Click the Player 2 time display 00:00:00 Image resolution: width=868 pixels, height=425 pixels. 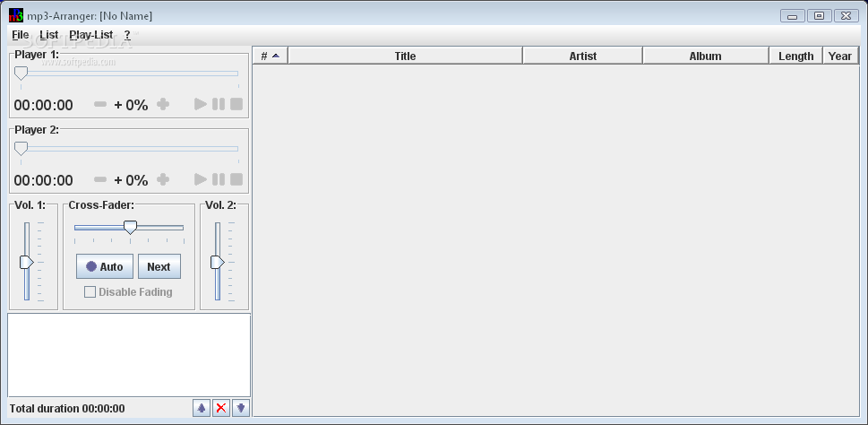43,180
